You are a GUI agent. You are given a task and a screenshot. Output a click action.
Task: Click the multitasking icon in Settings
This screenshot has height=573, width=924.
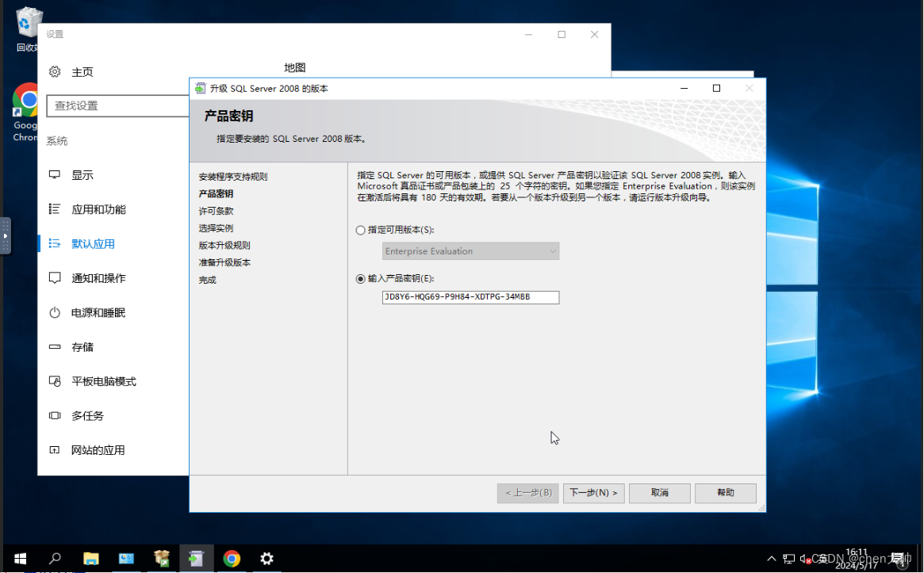[x=55, y=416]
